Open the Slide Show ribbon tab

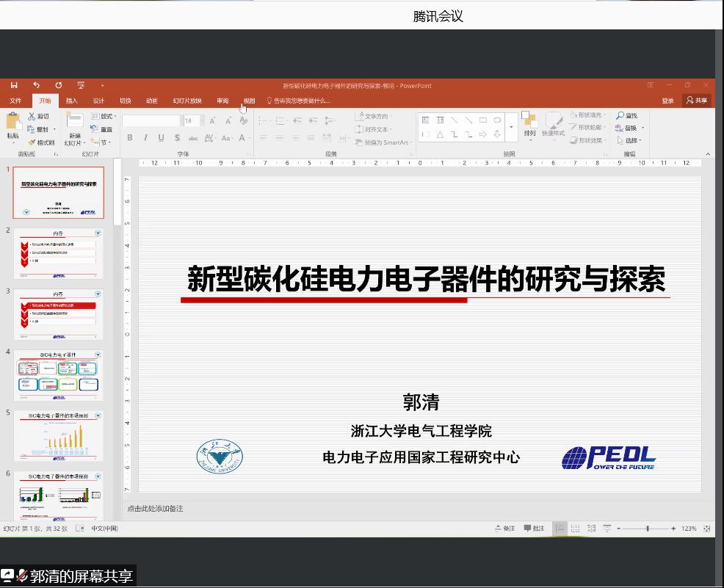(187, 101)
